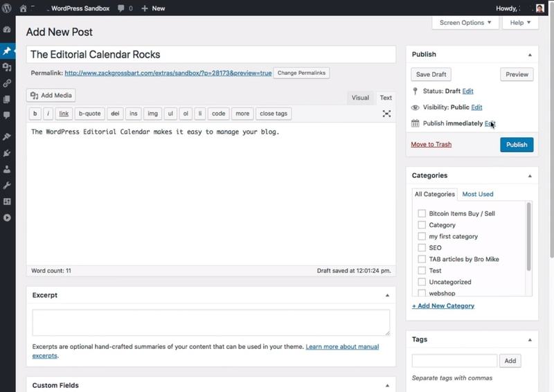The height and width of the screenshot is (392, 554).
Task: Check the Category checkbox
Action: click(x=422, y=225)
